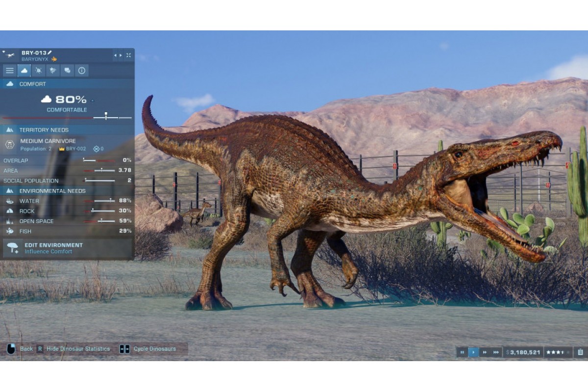Click the BRY-002 alpha name
The width and height of the screenshot is (588, 392).
76,148
